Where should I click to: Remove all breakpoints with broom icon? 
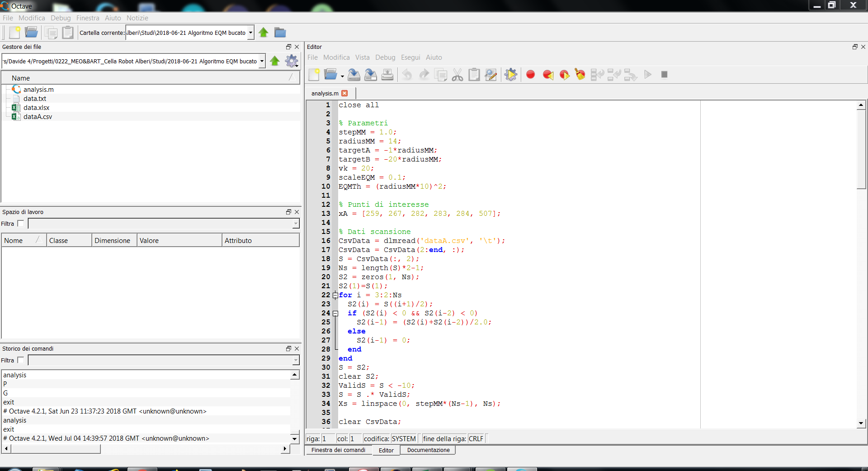tap(580, 75)
